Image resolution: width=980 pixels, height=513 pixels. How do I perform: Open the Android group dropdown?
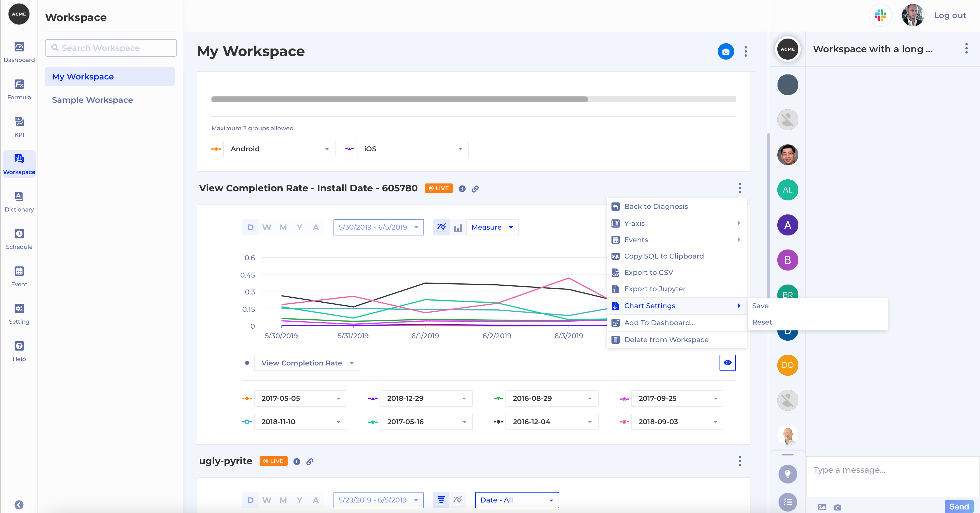279,149
